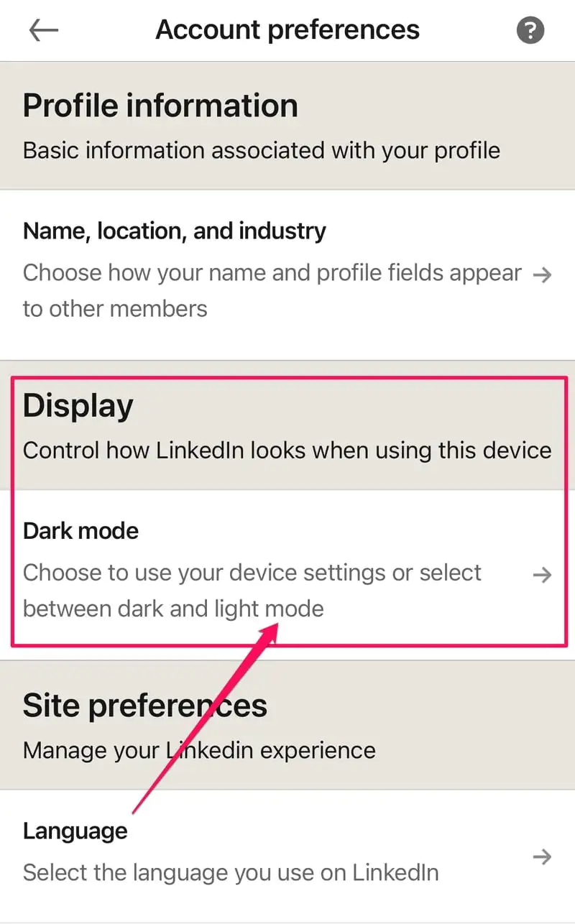Screen dimensions: 575x924
Task: Tap the back arrow icon
Action: coord(43,30)
